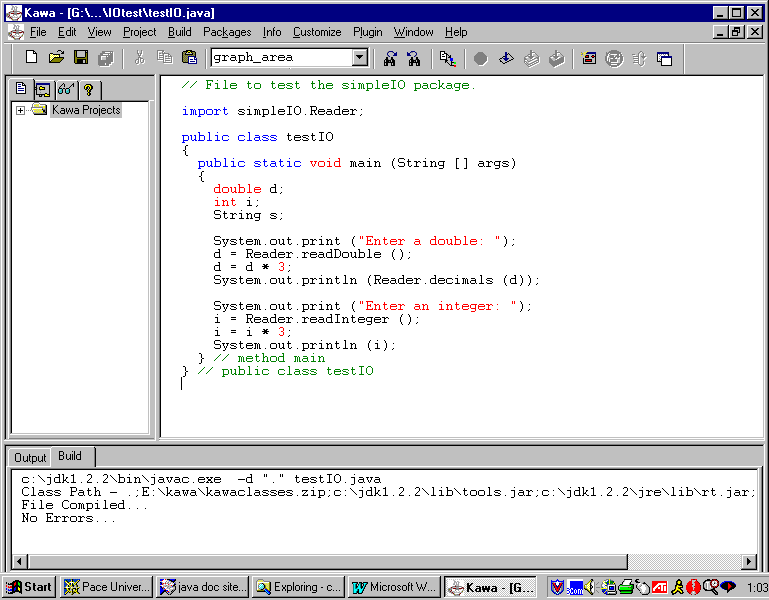This screenshot has width=769, height=600.
Task: Click the grey octagon Stop icon
Action: 481,59
